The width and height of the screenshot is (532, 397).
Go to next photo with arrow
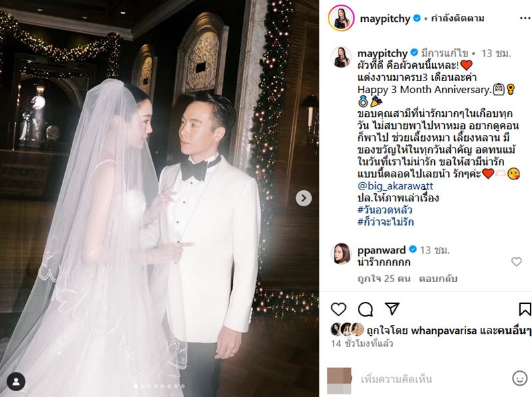pyautogui.click(x=303, y=198)
